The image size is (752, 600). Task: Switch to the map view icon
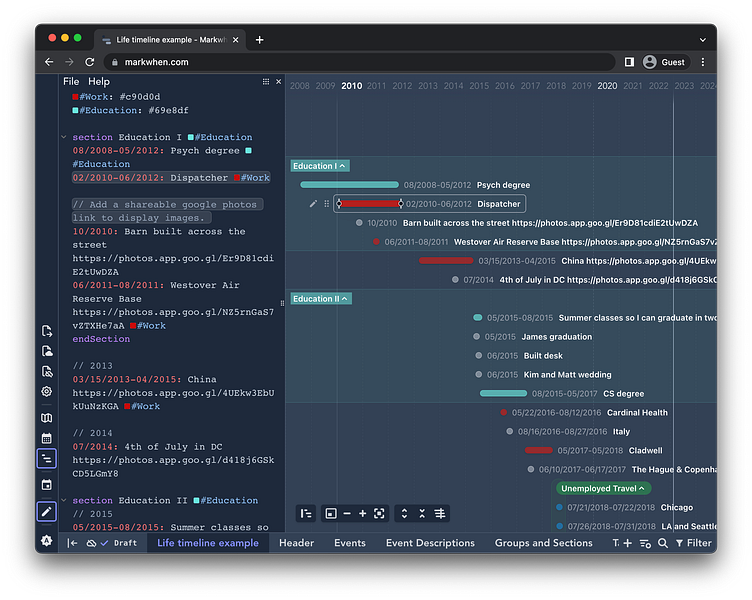[x=47, y=418]
